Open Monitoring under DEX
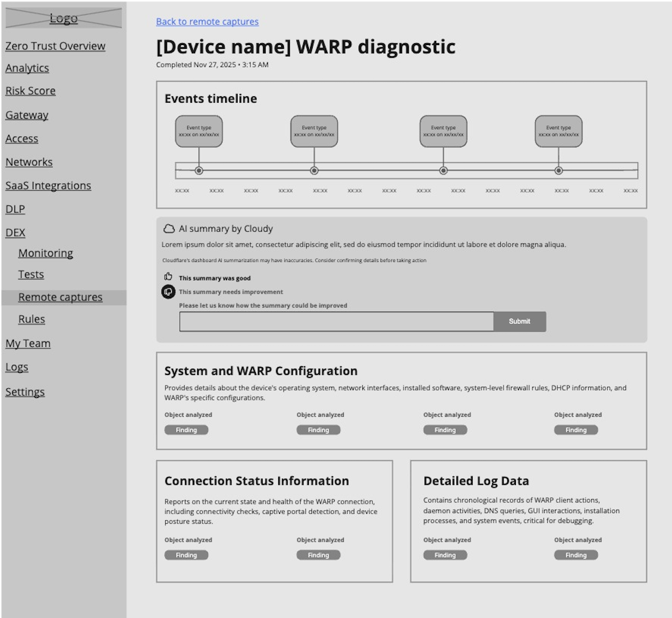Screen dimensions: 672x618 pyautogui.click(x=46, y=253)
